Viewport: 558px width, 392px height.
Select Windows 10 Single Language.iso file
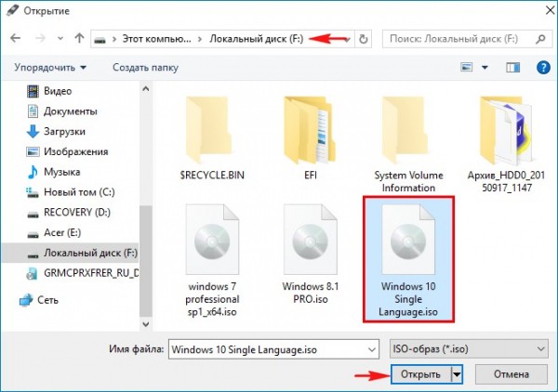coord(408,259)
